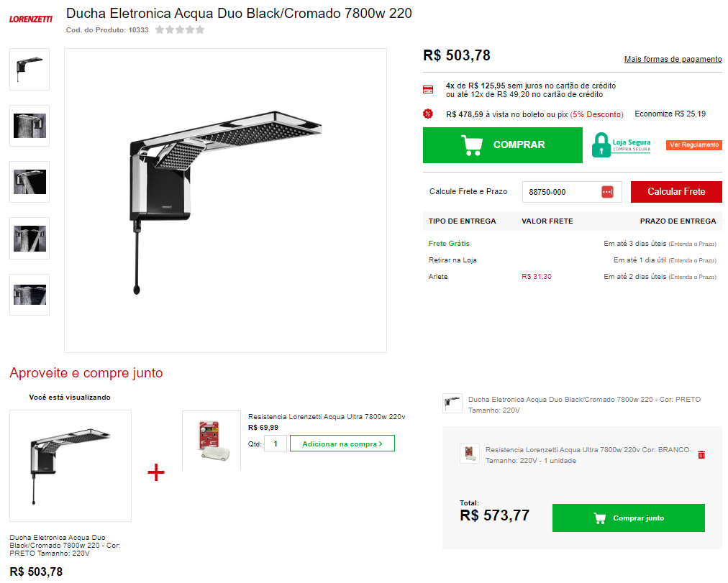This screenshot has width=728, height=583.
Task: Click the Ver Regulamento button
Action: pyautogui.click(x=694, y=144)
